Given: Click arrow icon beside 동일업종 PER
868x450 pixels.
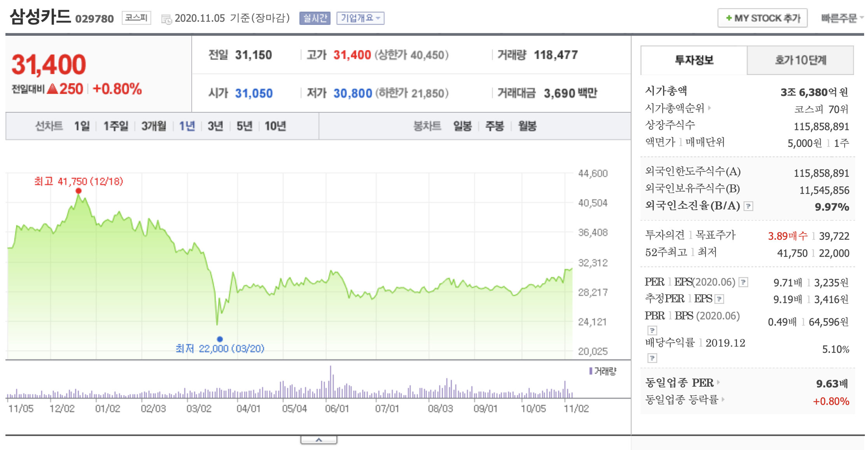Looking at the screenshot, I should point(718,382).
